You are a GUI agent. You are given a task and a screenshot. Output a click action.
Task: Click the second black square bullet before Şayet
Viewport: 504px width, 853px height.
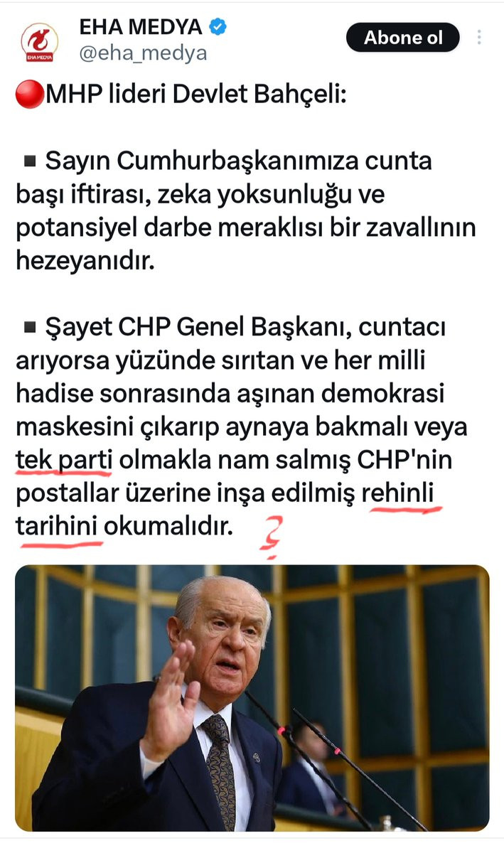pos(30,328)
